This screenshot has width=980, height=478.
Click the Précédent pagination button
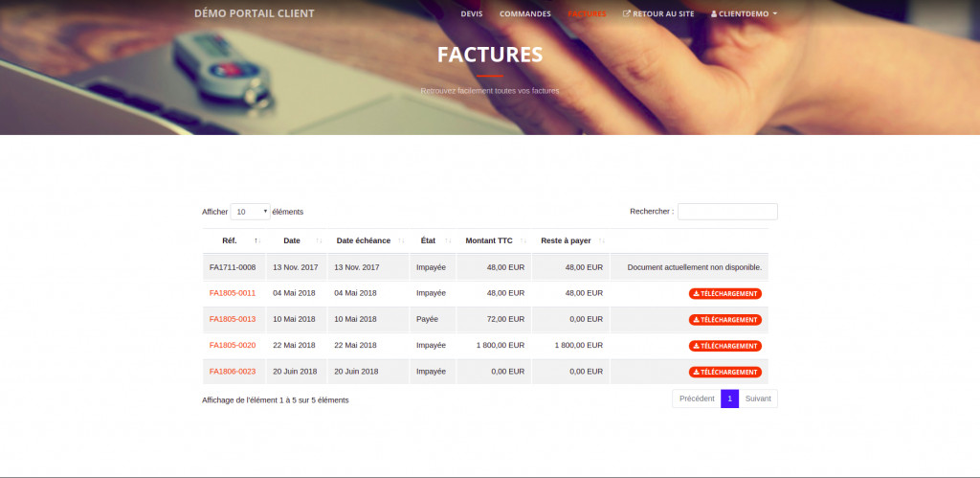[697, 398]
